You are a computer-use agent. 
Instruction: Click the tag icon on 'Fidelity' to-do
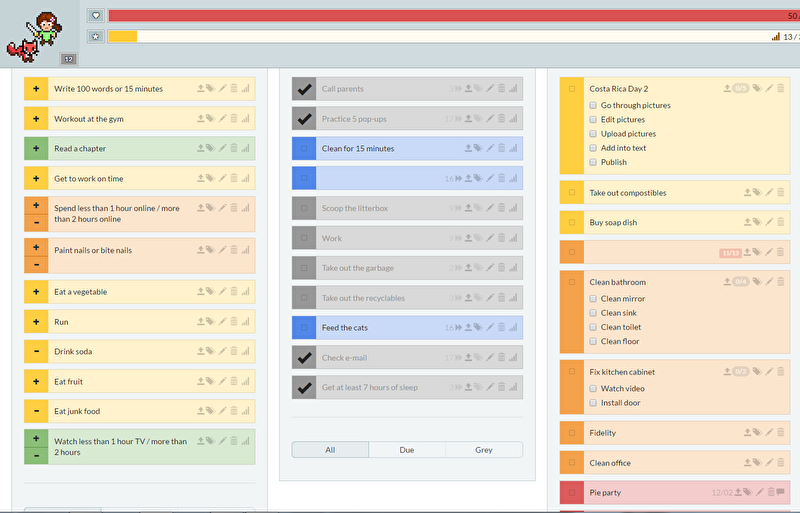click(x=757, y=433)
